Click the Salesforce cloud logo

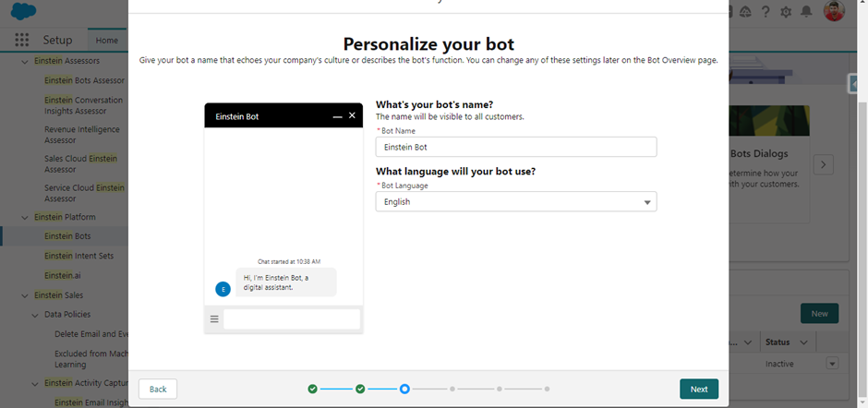point(23,11)
